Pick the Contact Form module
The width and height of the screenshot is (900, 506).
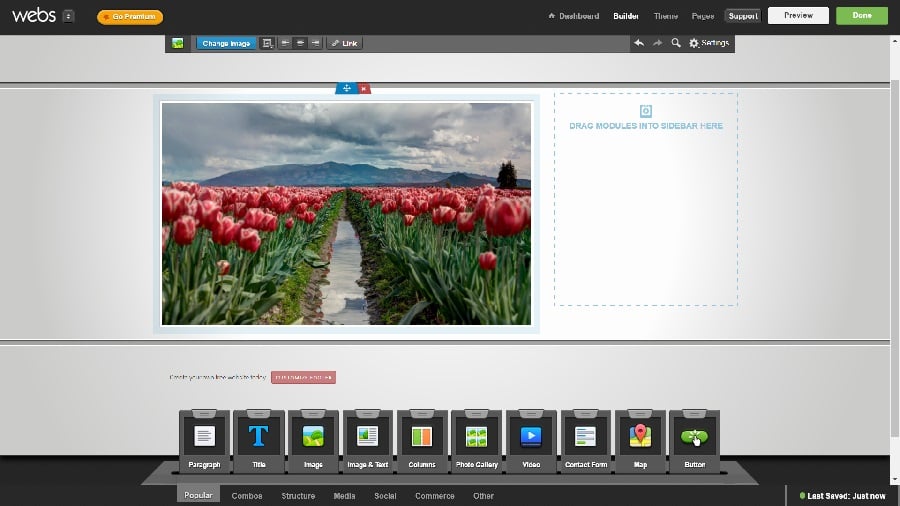coord(585,437)
